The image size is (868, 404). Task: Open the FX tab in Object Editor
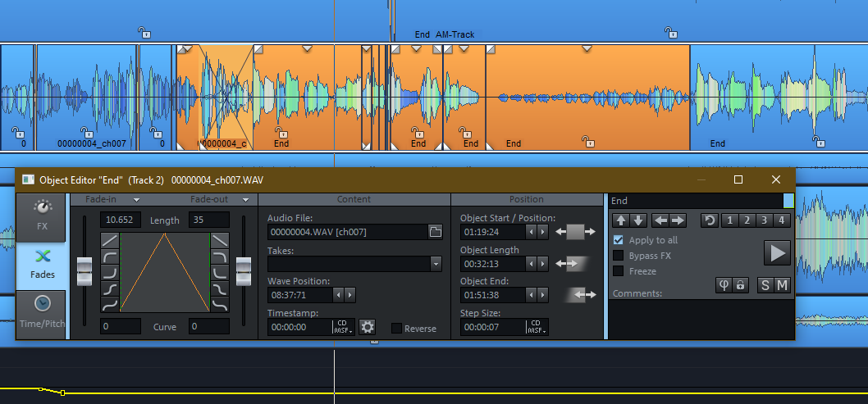pos(42,217)
